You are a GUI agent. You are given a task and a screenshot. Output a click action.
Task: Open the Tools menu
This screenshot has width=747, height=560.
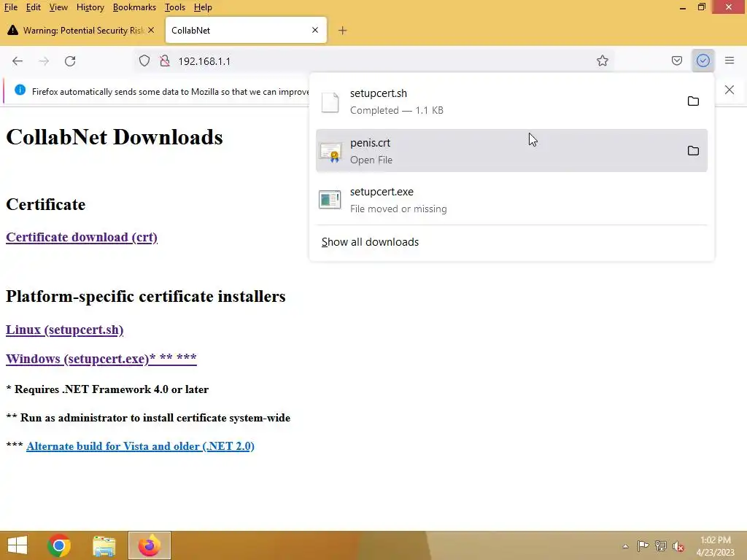[175, 7]
